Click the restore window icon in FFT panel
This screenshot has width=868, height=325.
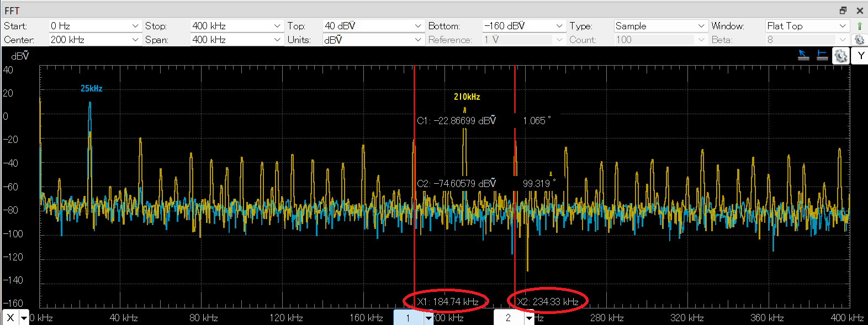tap(843, 10)
